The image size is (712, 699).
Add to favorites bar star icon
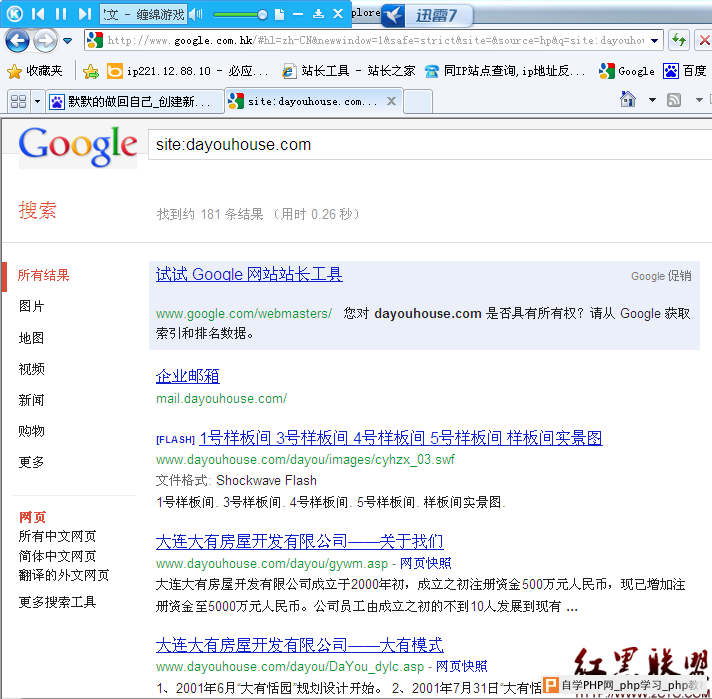tap(90, 71)
